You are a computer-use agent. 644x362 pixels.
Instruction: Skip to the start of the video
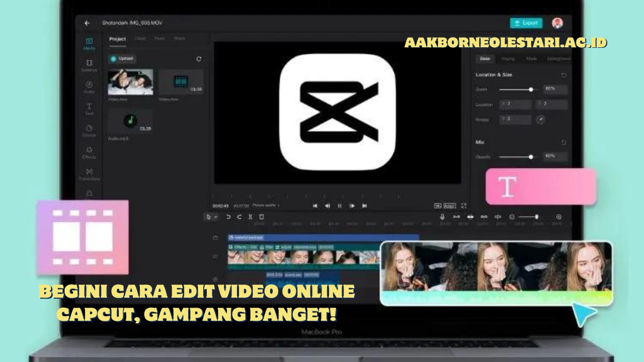315,206
